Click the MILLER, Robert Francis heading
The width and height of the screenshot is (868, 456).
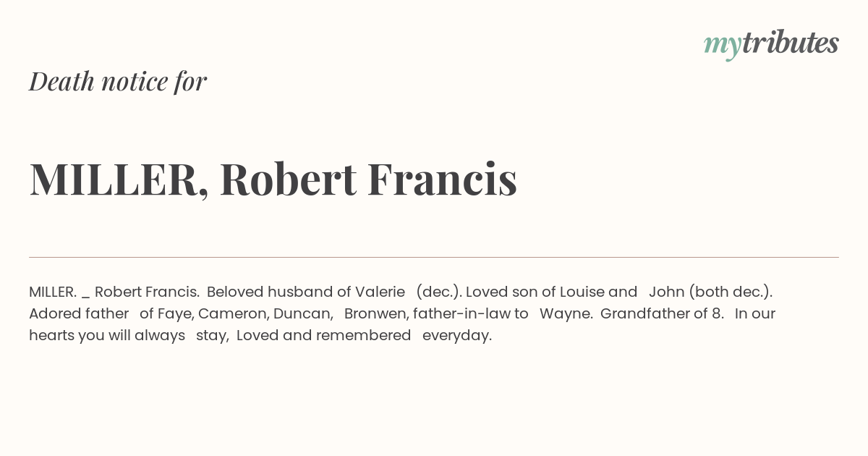[273, 180]
